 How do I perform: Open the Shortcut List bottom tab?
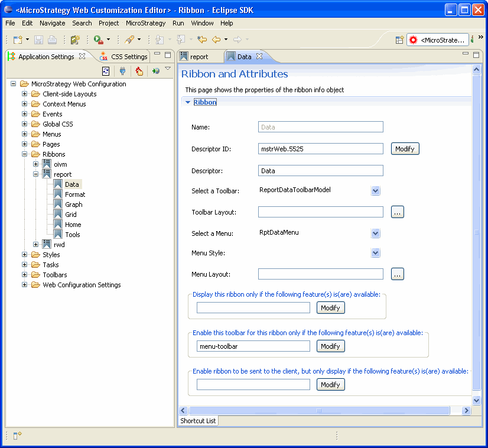199,421
